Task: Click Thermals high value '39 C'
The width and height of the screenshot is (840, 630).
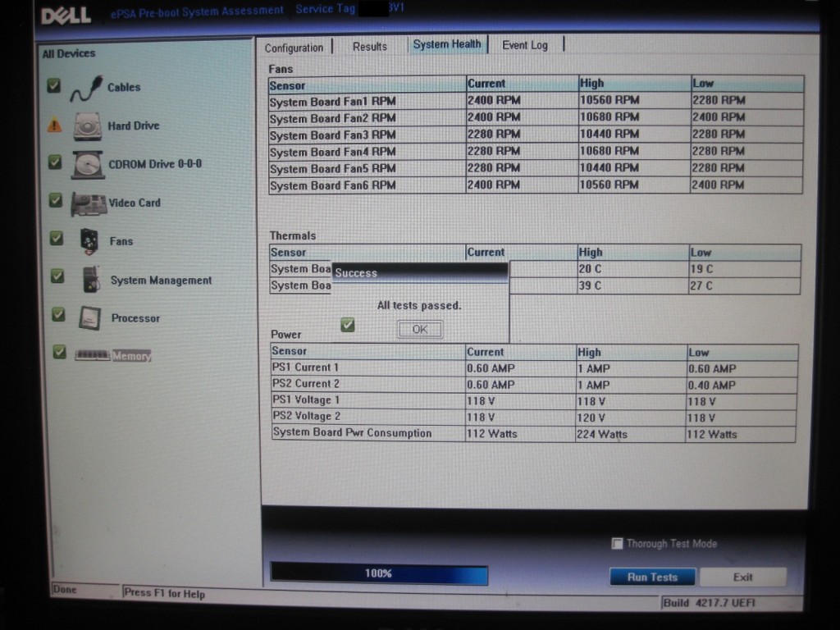Action: pos(590,285)
